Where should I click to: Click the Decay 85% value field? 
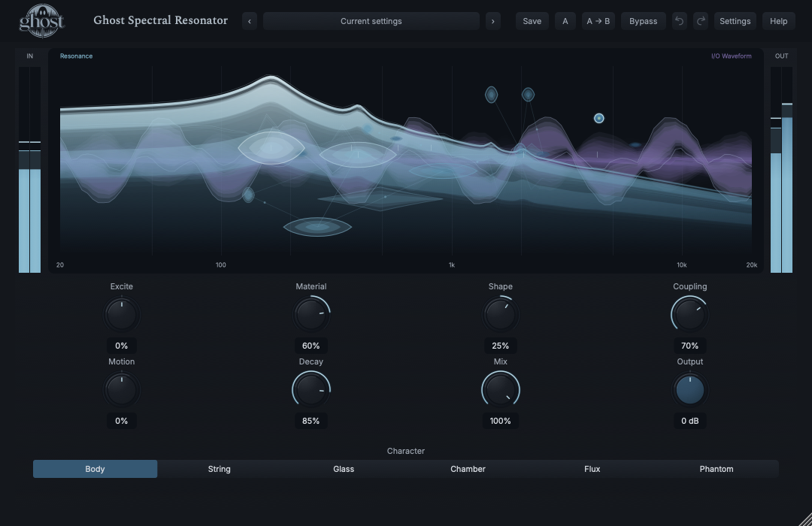click(311, 420)
